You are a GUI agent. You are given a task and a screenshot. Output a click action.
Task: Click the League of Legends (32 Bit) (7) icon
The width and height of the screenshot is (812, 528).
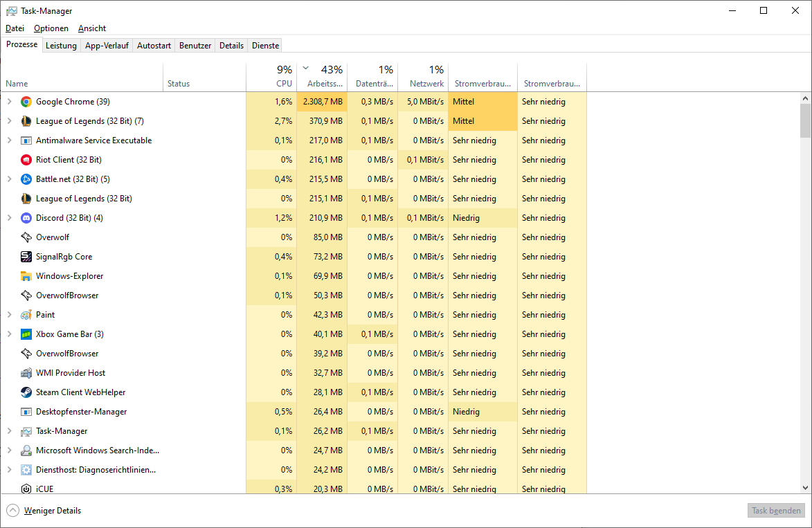(26, 121)
